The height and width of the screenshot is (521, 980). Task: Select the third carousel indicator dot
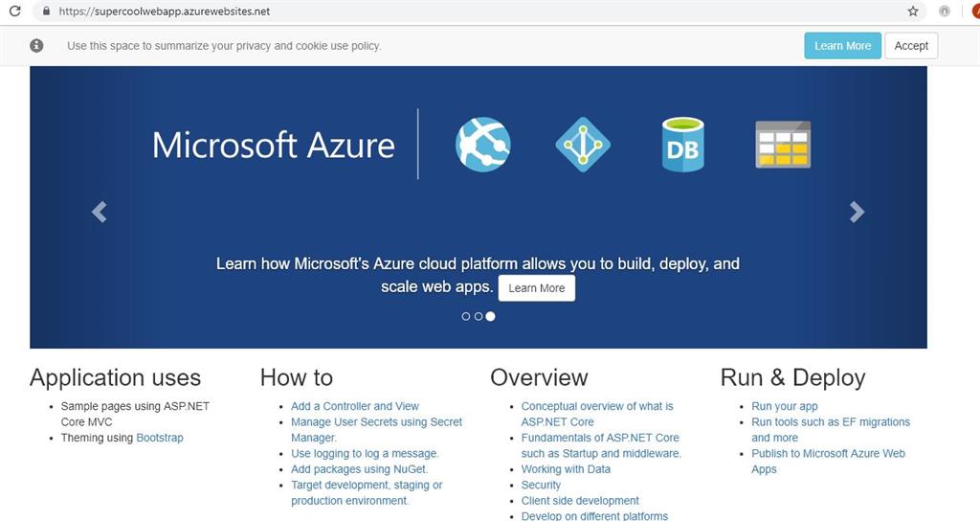click(491, 316)
